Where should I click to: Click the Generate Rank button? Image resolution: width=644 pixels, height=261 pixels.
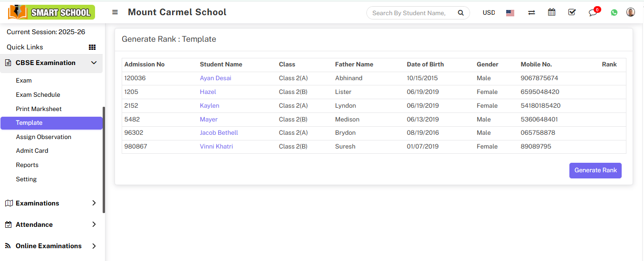click(x=595, y=170)
